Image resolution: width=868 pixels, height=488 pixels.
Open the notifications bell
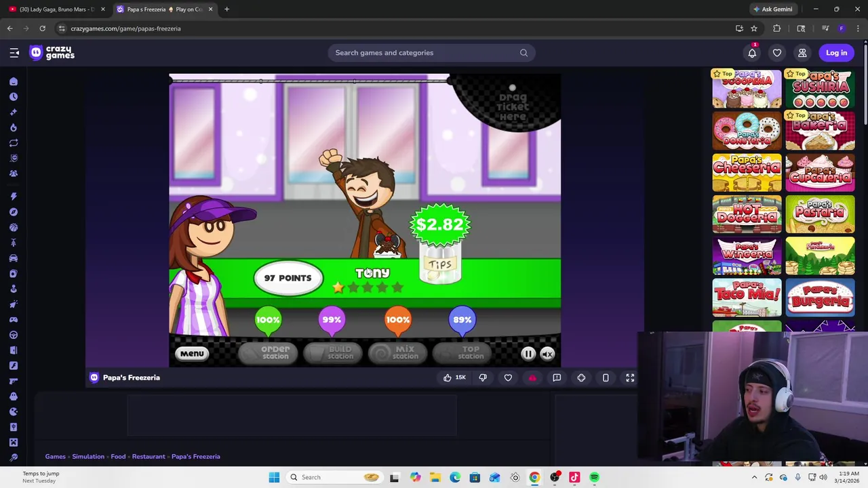[x=752, y=53]
